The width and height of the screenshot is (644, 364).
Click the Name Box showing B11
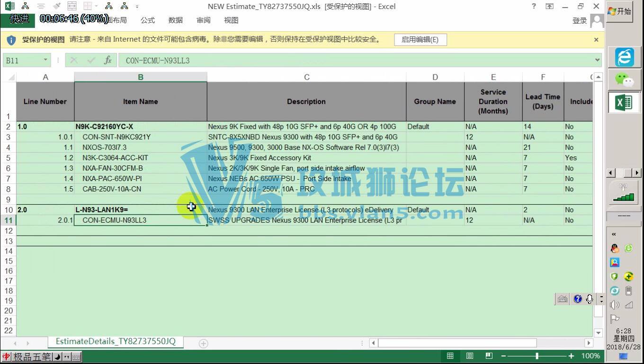22,60
